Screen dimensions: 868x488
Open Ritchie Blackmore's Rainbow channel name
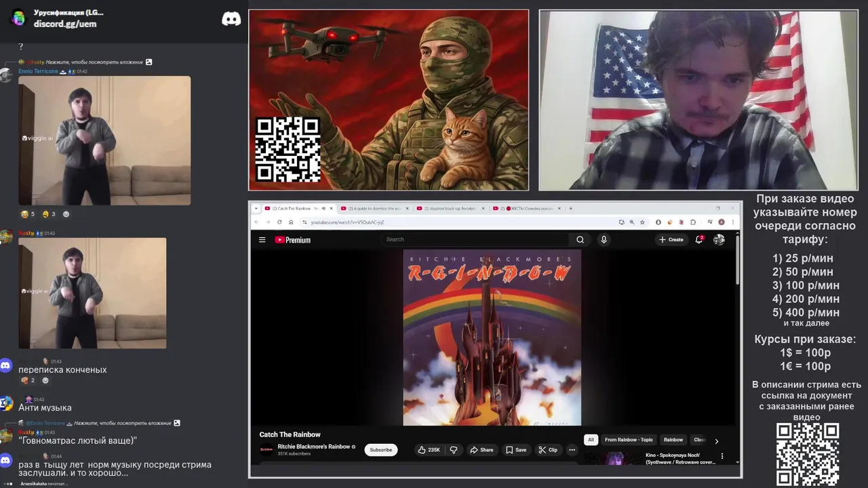[313, 447]
